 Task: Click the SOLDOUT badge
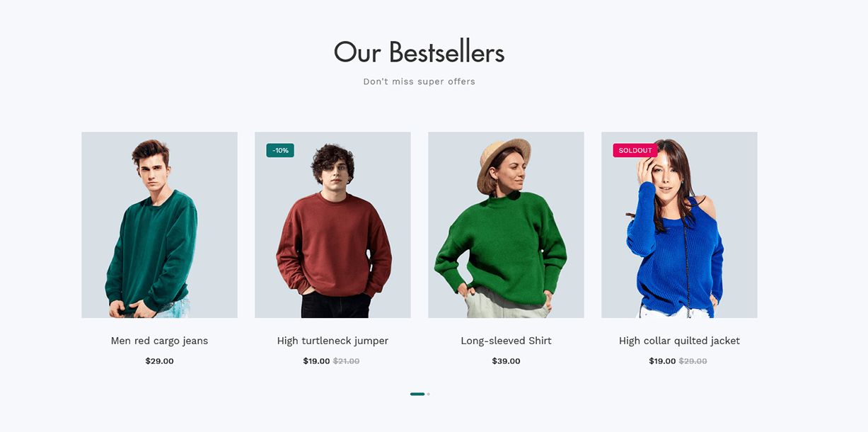click(635, 150)
